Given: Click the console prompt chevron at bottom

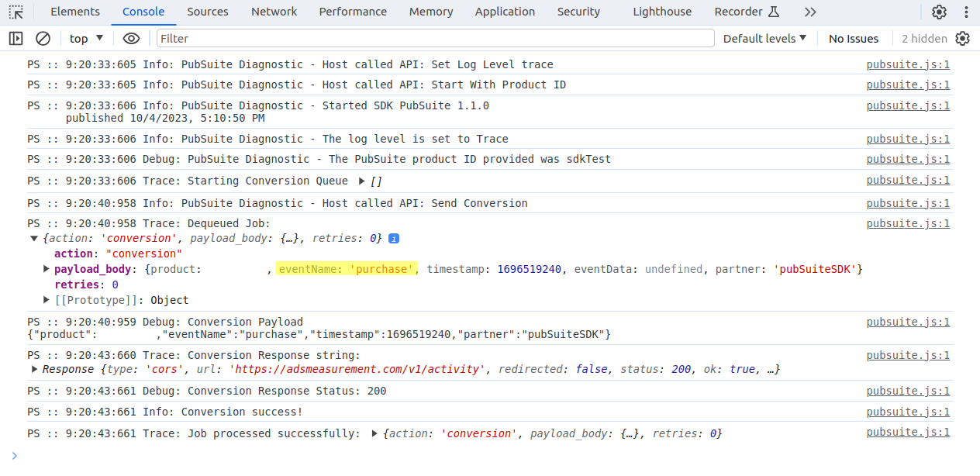Looking at the screenshot, I should (14, 455).
